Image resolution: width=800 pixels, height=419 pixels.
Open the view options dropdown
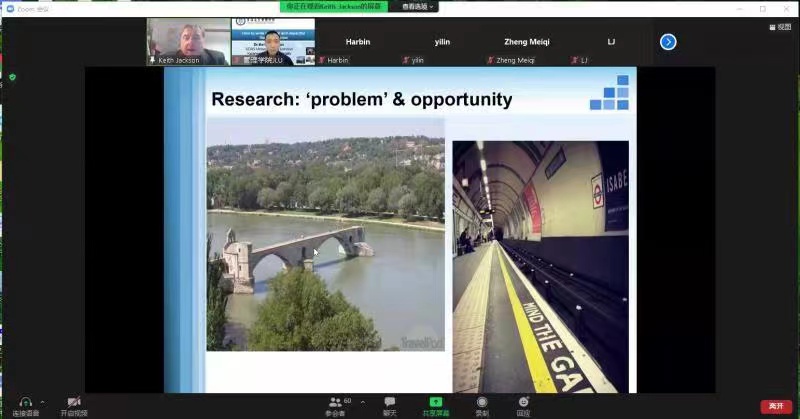pyautogui.click(x=419, y=6)
